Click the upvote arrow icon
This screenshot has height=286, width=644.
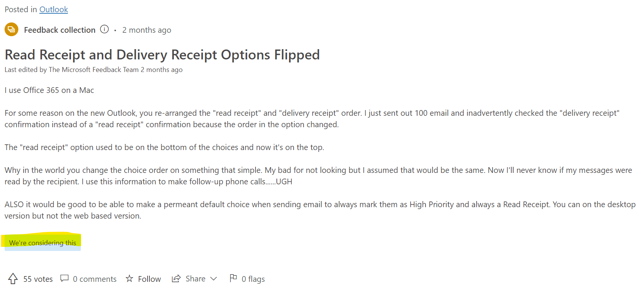point(13,279)
